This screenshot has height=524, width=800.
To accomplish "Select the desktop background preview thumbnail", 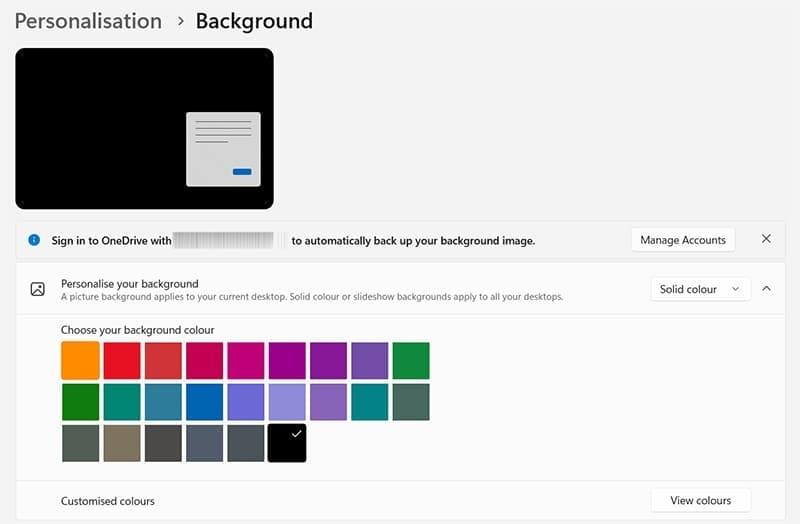I will pos(145,128).
